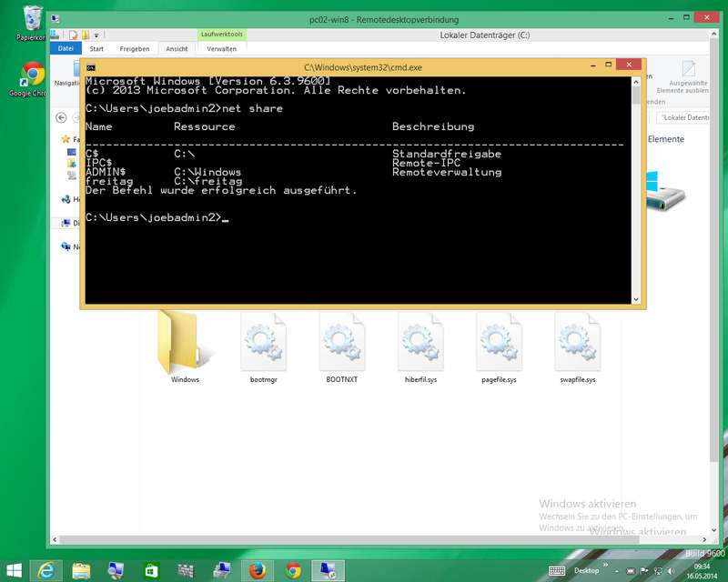Click the cmd window scrollbar up arrow
The width and height of the screenshot is (728, 582).
click(x=636, y=84)
